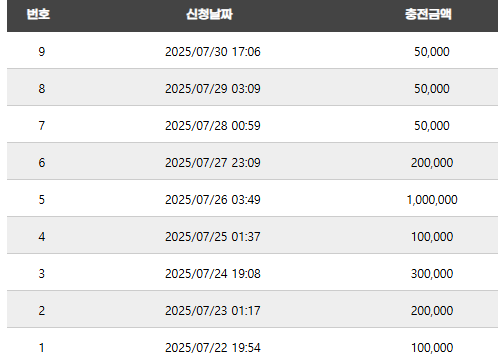Click the 50,000 amount in row 8
This screenshot has width=498, height=364.
click(432, 89)
